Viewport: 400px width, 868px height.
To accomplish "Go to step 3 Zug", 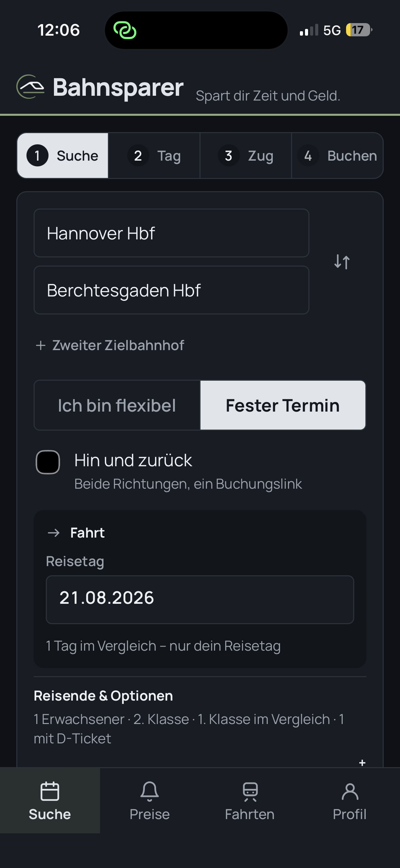I will 246,156.
